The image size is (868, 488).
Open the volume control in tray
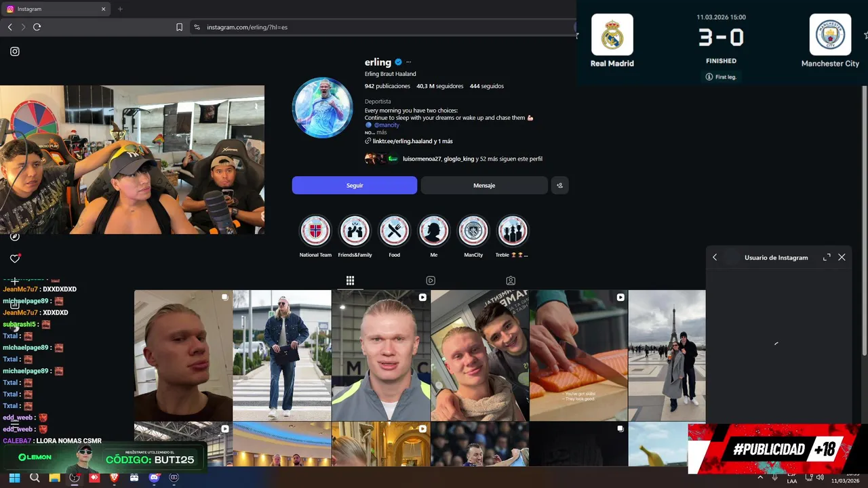click(821, 477)
